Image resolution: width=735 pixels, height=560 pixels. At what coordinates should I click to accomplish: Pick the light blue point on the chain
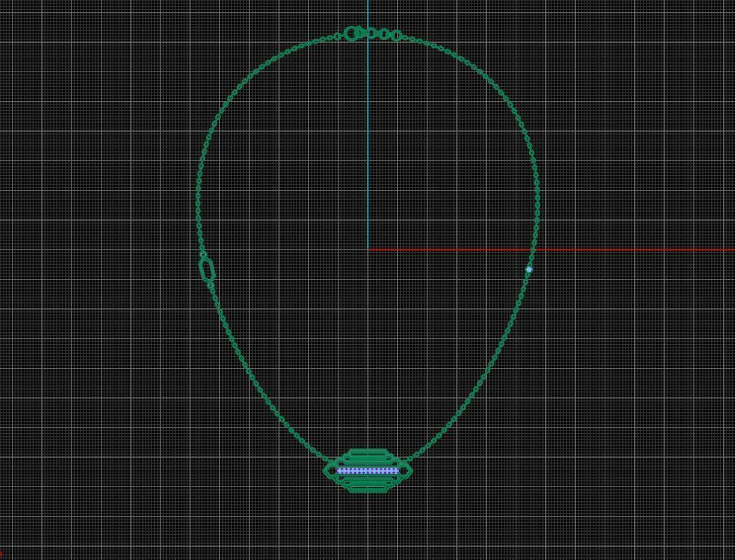(x=529, y=270)
